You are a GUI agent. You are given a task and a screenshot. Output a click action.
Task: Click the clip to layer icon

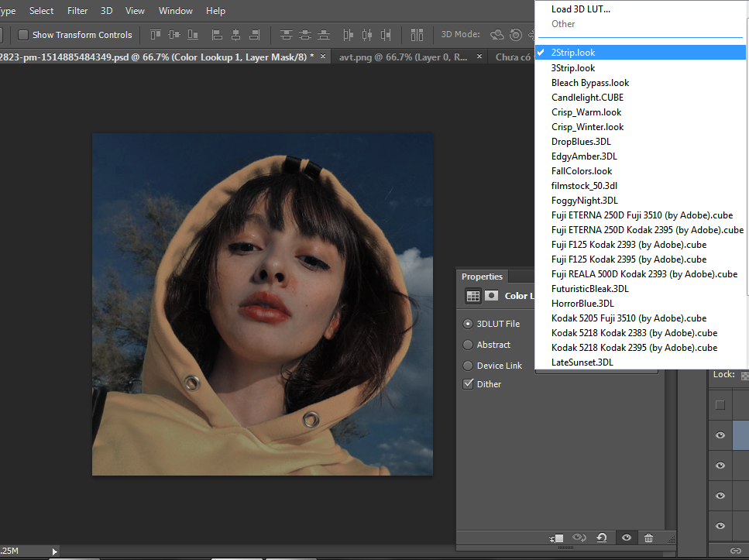556,538
